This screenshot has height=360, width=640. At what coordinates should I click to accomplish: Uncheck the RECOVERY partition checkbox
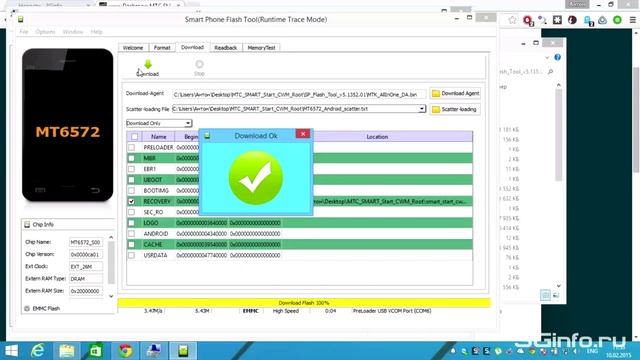(x=131, y=201)
